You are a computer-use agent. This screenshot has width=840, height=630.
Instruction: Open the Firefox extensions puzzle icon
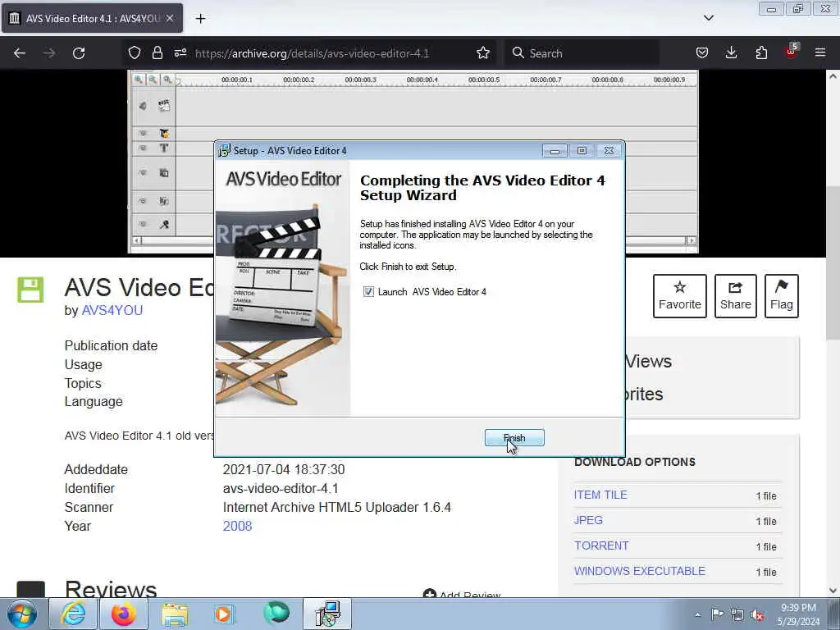click(x=760, y=52)
